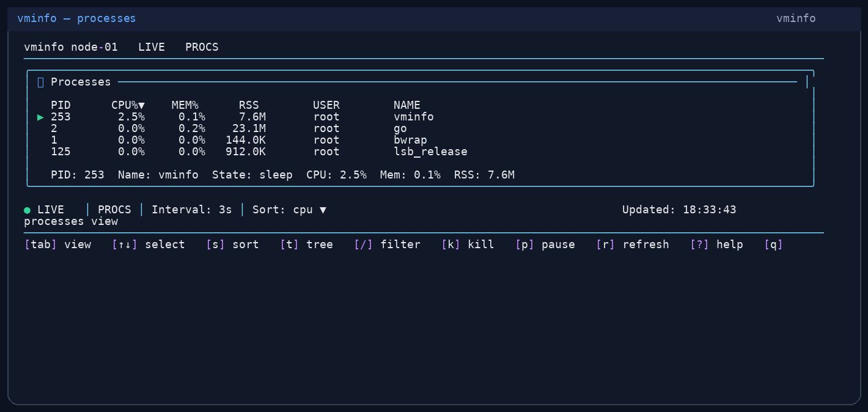The height and width of the screenshot is (412, 868).
Task: Click the PID column header
Action: [61, 105]
